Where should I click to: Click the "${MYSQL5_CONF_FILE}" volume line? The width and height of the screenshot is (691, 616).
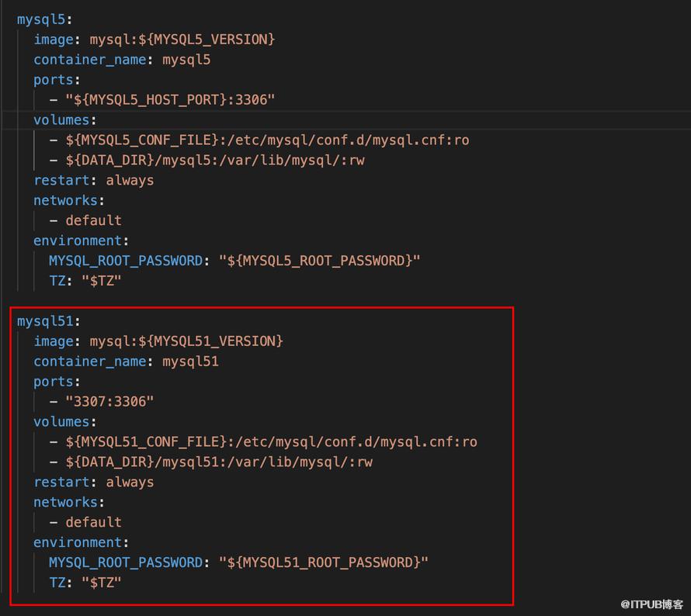tap(259, 140)
